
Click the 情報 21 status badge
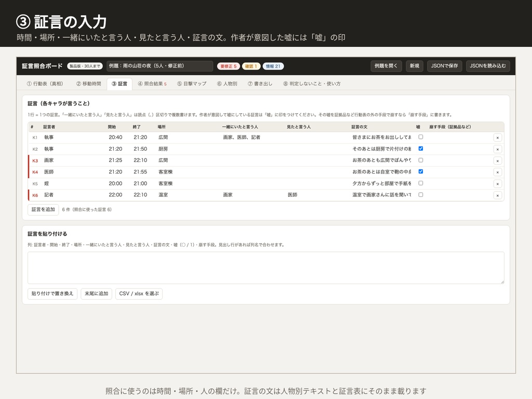[x=273, y=66]
